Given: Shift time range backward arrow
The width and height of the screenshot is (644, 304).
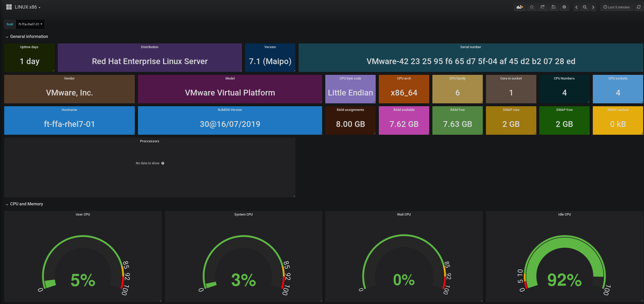Looking at the screenshot, I should (576, 7).
